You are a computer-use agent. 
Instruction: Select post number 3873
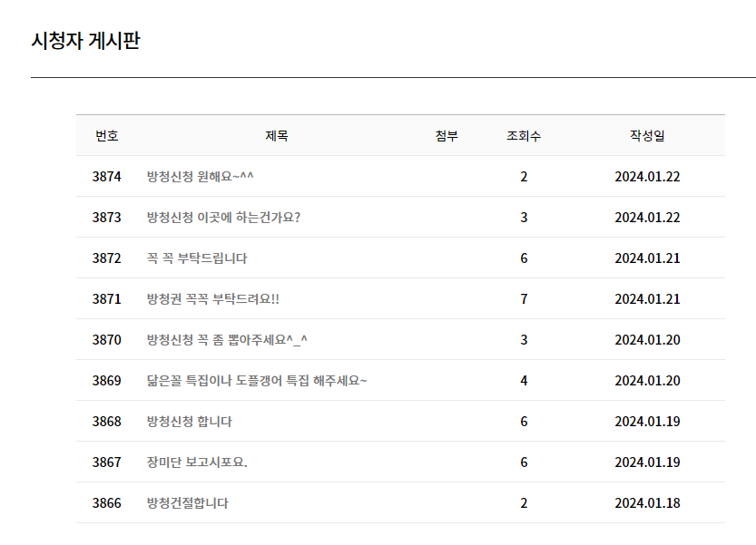(x=106, y=218)
